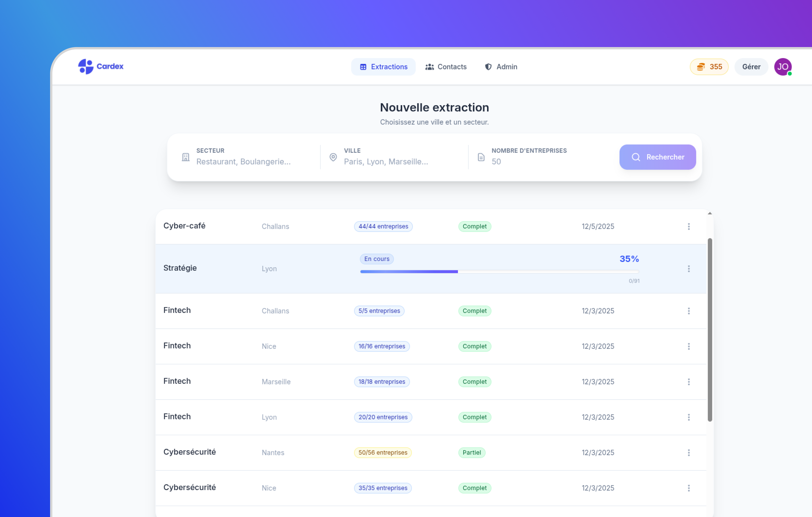Open the options menu for Cybersécurité Nantes row
The image size is (812, 517).
tap(688, 453)
